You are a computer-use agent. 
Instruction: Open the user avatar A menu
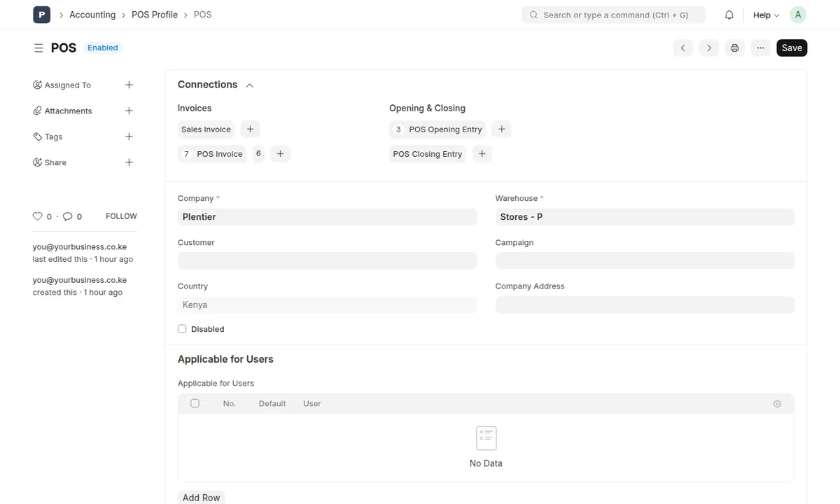point(798,15)
